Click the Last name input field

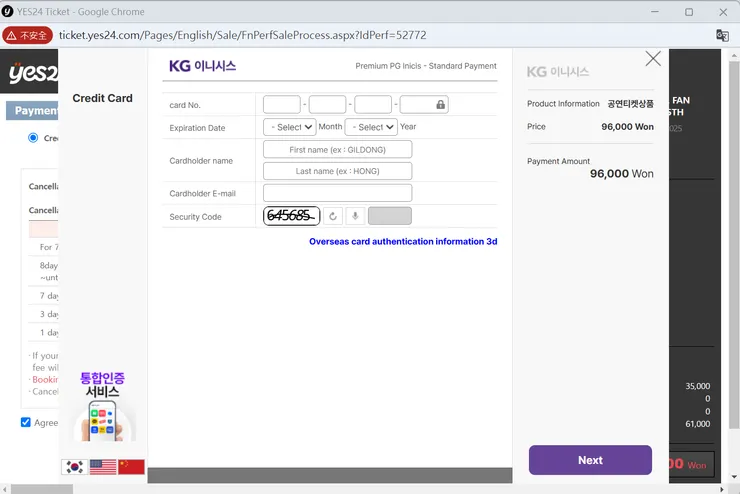click(x=337, y=171)
